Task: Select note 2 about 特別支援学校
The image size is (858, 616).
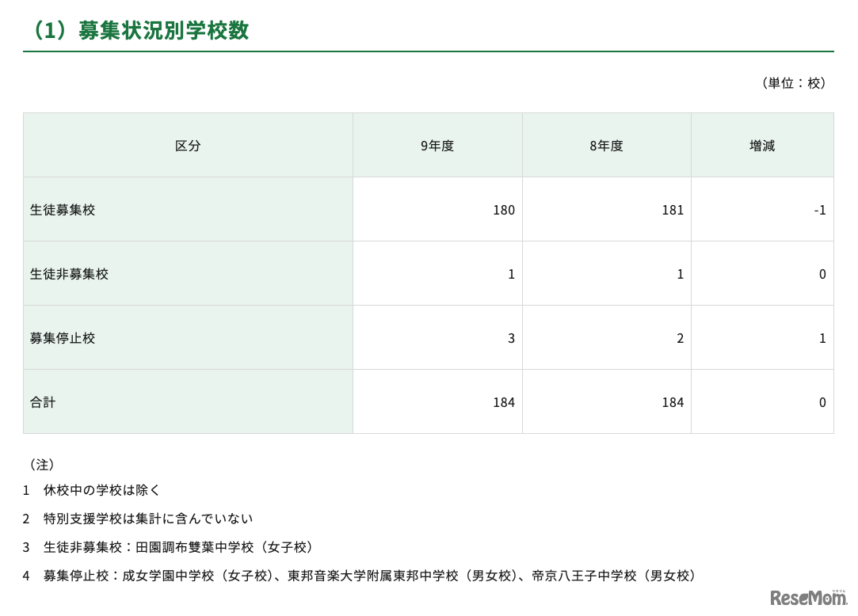Action: pos(138,519)
